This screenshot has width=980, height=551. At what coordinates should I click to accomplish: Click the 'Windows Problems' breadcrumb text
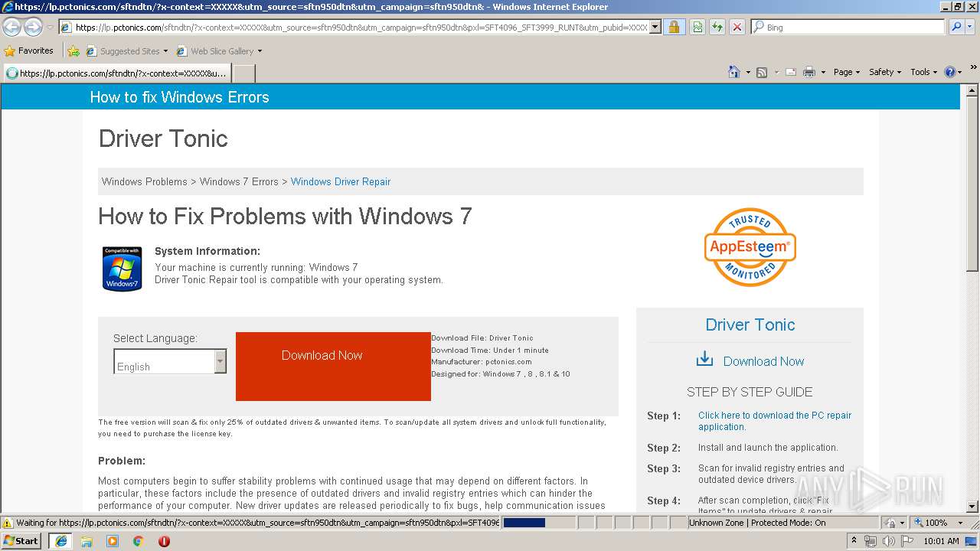144,181
